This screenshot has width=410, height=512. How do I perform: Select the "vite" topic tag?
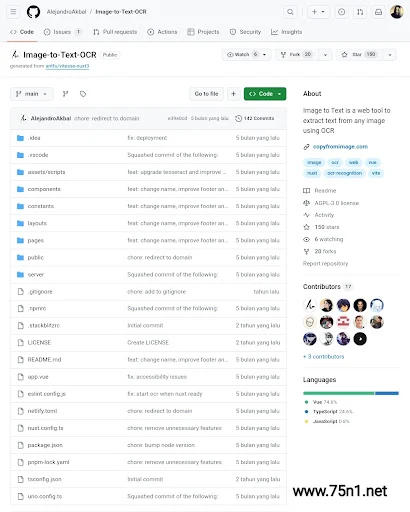[x=376, y=173]
